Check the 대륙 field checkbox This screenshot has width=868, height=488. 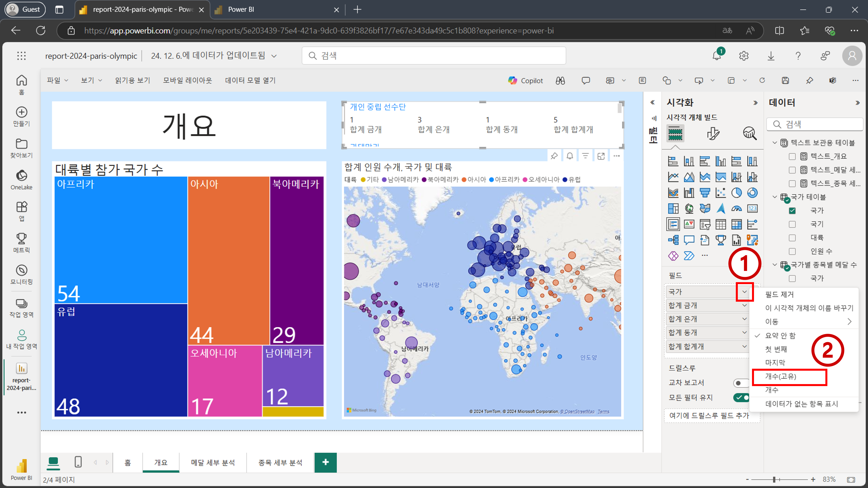click(x=792, y=238)
